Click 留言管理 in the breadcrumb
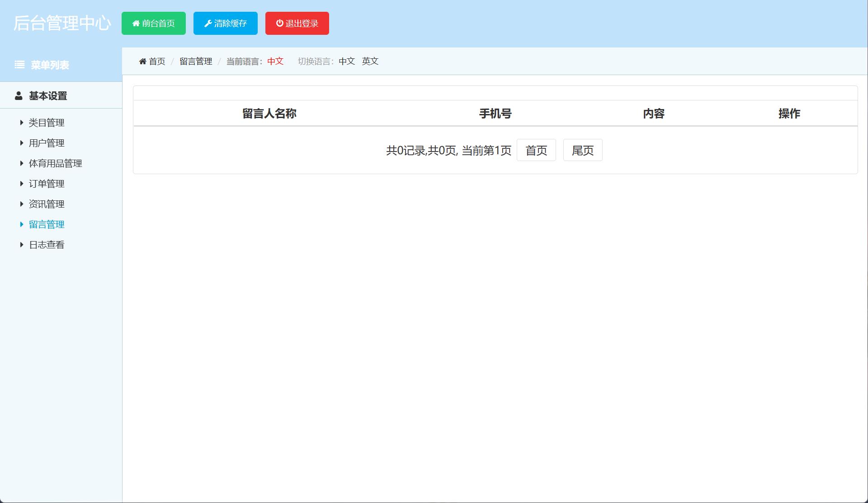The image size is (868, 503). click(196, 61)
